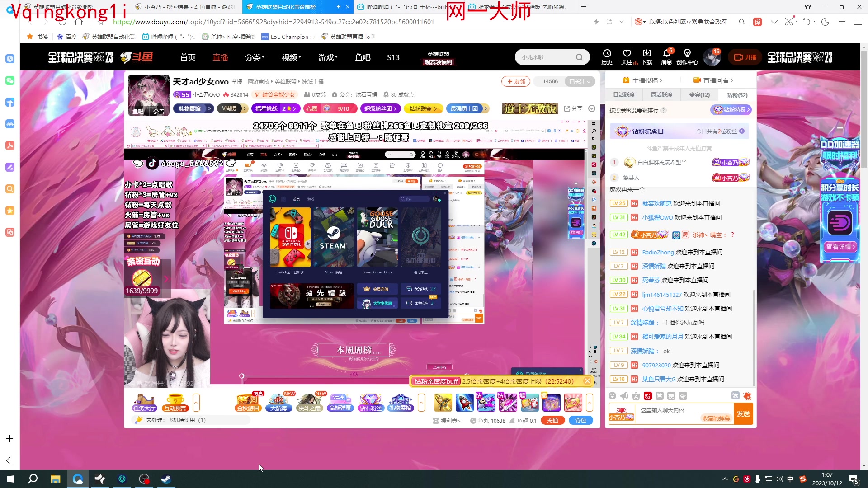Screen dimensions: 868x488
Task: Click the crown font style icon
Action: pos(636,396)
